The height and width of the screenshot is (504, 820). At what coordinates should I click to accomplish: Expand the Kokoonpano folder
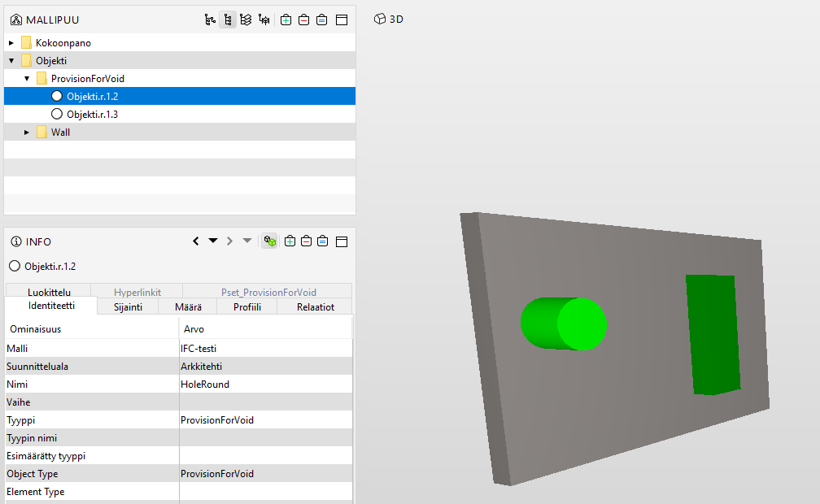coord(11,43)
